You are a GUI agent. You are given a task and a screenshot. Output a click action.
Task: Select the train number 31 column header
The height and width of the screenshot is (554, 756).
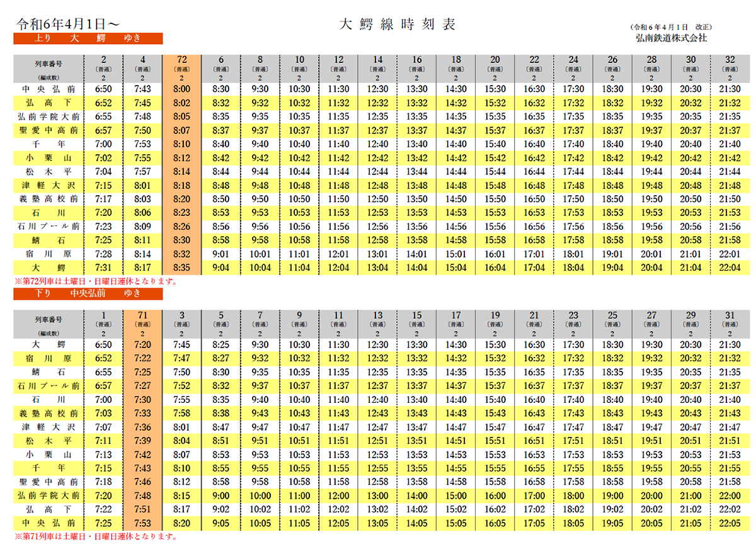(x=730, y=315)
